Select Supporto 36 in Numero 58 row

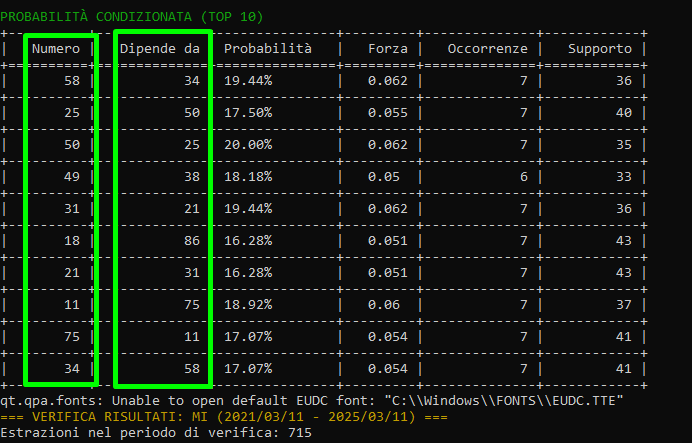point(624,81)
